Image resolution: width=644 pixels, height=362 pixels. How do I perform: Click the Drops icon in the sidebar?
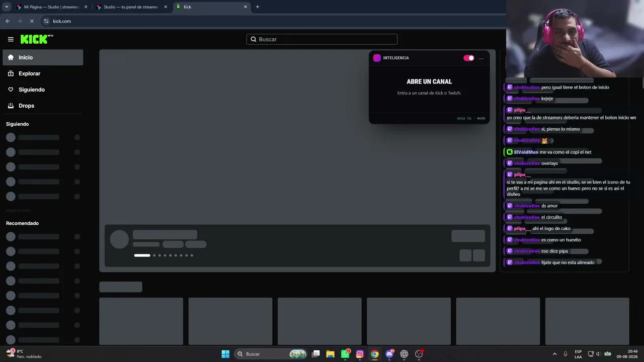11,106
